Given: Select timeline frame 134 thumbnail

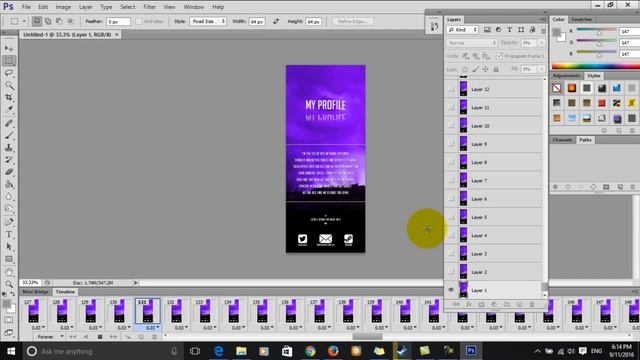Looking at the screenshot, I should pos(233,311).
